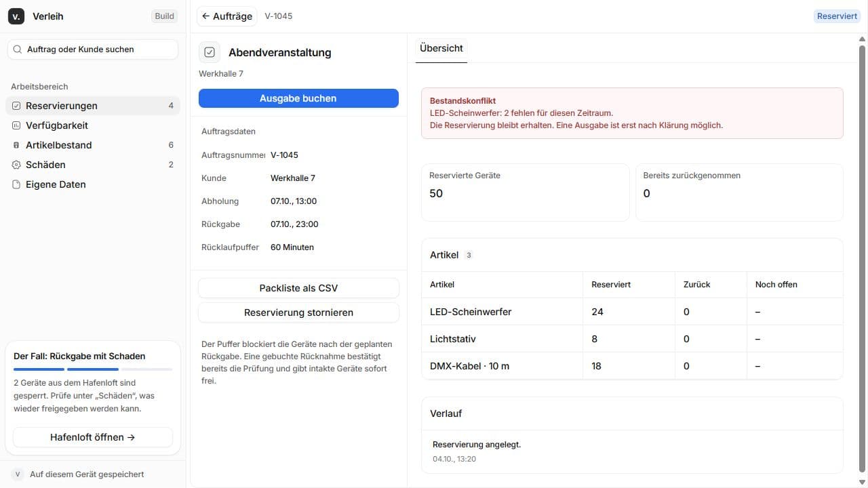868x488 pixels.
Task: Click the Reservierungen sidebar icon
Action: [16, 106]
